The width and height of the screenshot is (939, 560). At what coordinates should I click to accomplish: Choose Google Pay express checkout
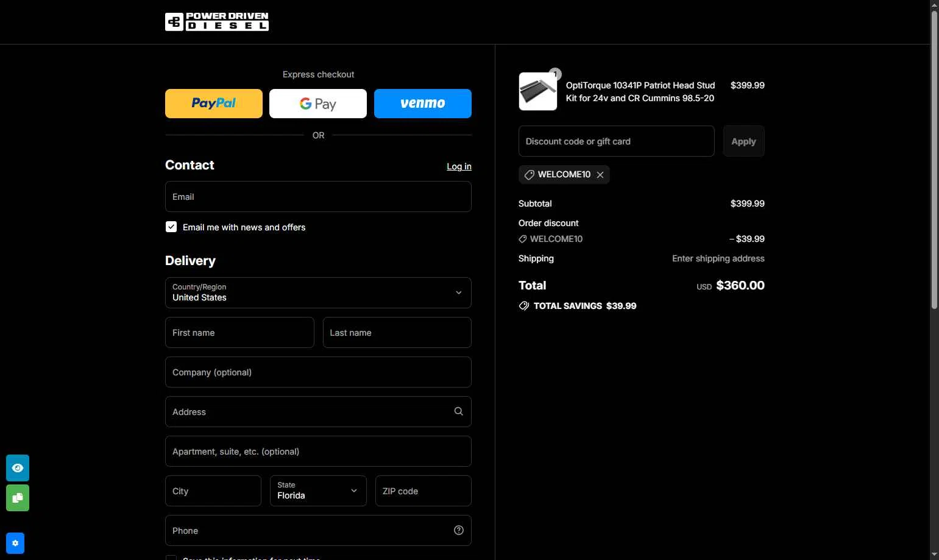coord(318,104)
